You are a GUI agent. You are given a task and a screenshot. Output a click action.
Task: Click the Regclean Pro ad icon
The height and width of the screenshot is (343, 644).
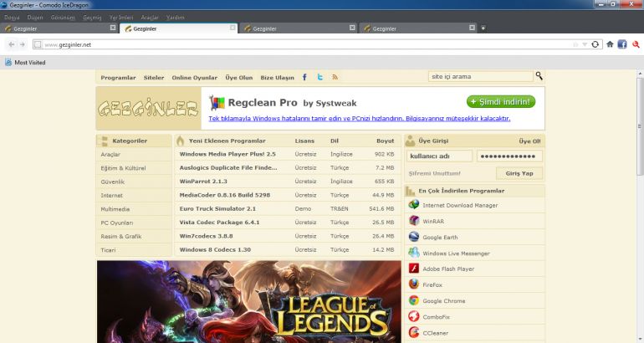(217, 103)
